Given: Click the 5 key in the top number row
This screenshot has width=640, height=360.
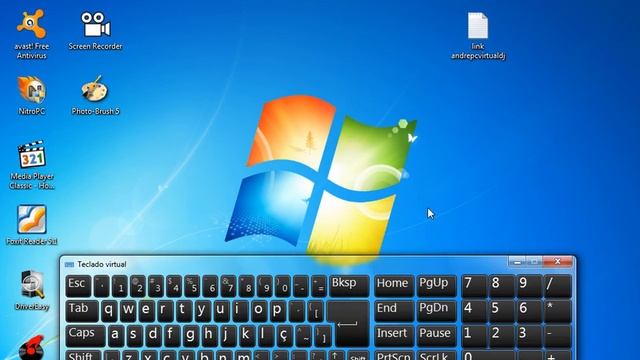Looking at the screenshot, I should (193, 285).
